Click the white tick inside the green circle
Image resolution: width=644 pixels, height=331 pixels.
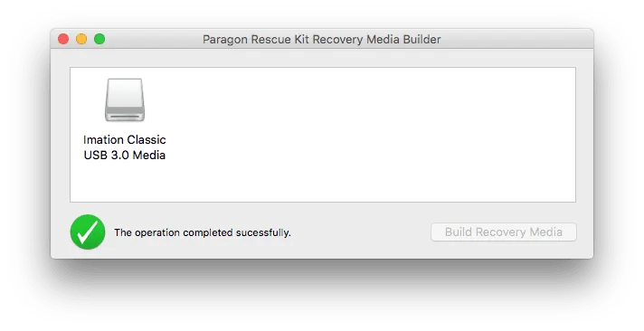click(88, 232)
